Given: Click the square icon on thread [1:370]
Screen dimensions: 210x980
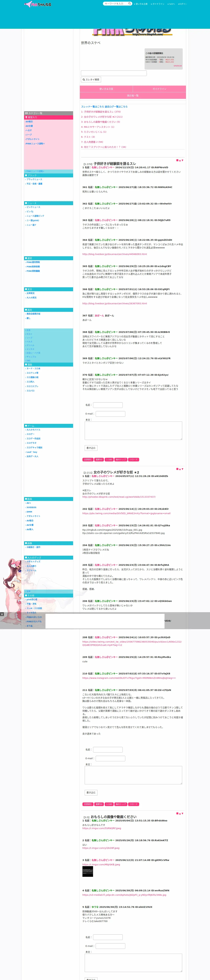Looking at the screenshot, I should (177, 160).
